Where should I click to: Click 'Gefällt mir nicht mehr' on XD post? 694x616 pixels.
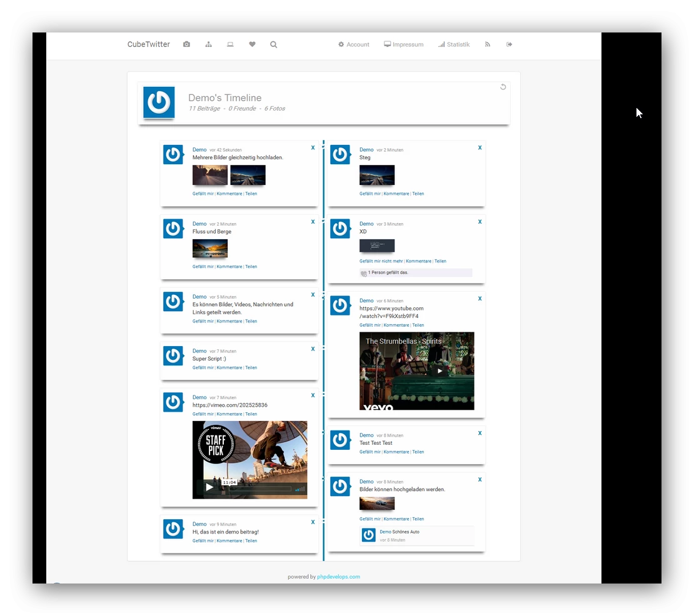[x=381, y=261]
